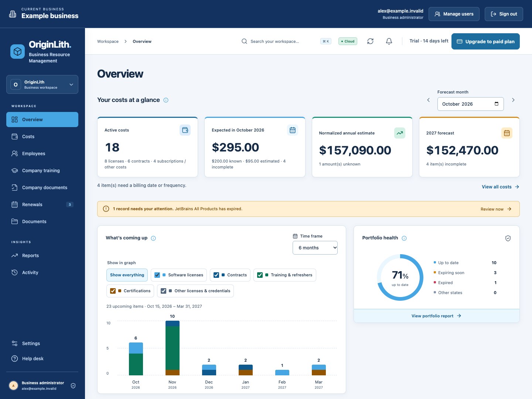Viewport: 532px width, 399px height.
Task: Click the Upgrade to paid plan button
Action: [485, 41]
